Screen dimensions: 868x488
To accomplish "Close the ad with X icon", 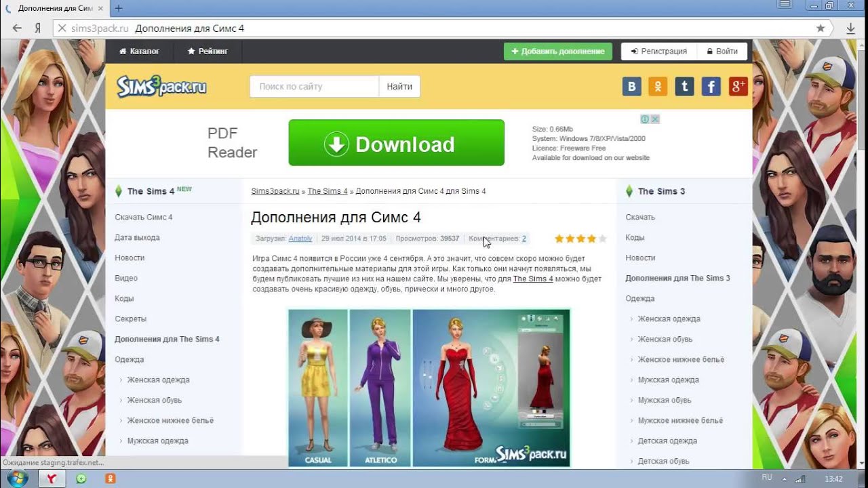I will (655, 119).
